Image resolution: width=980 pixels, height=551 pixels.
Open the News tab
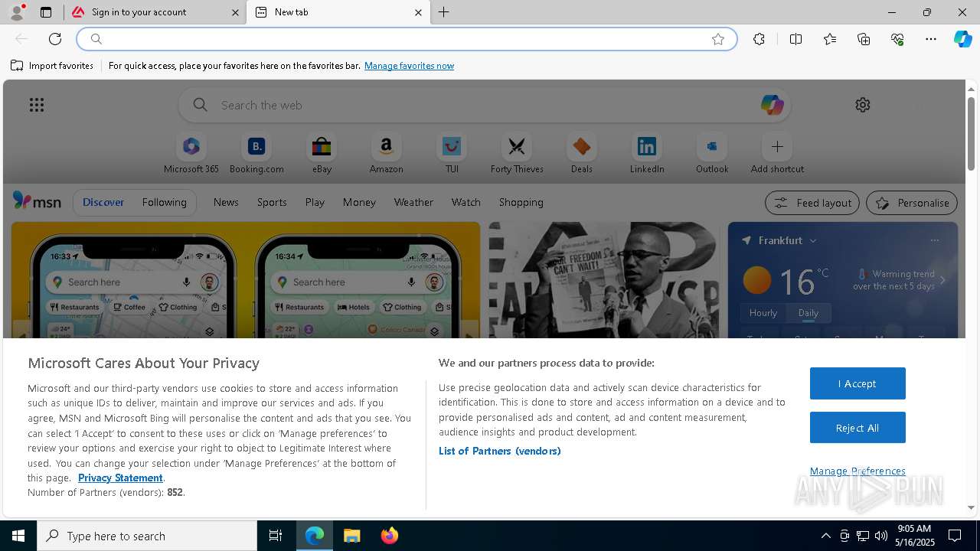tap(226, 202)
